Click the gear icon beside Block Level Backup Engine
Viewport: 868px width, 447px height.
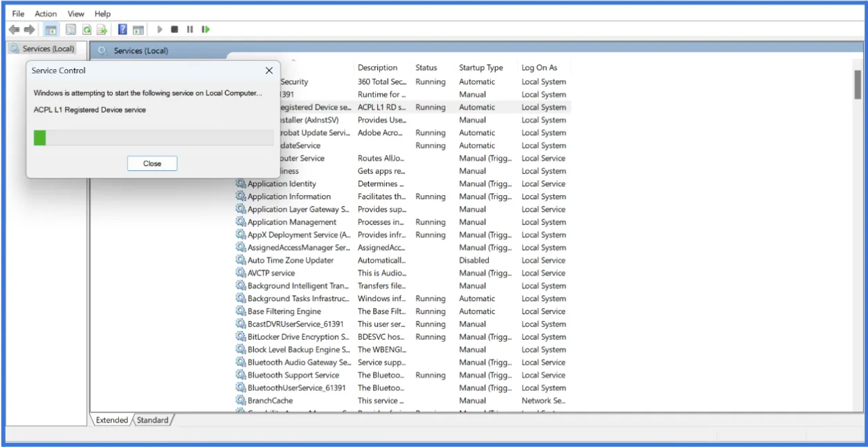(241, 349)
